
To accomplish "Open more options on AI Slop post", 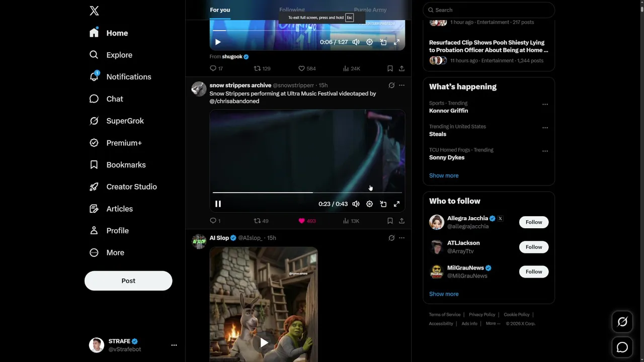I will (x=401, y=238).
